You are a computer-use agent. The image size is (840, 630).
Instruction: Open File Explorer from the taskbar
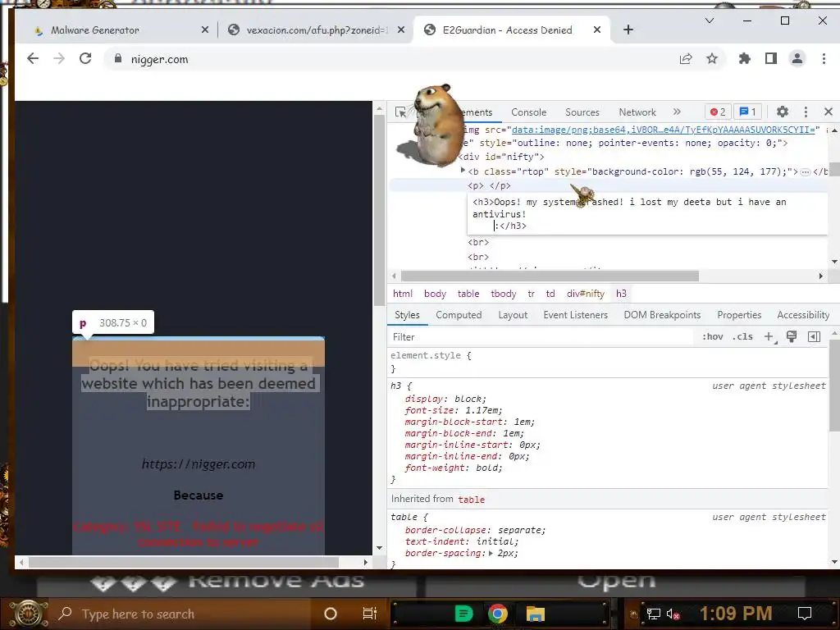[535, 614]
